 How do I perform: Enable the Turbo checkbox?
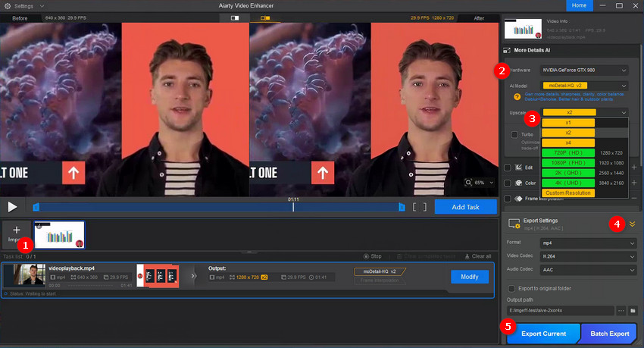[515, 134]
